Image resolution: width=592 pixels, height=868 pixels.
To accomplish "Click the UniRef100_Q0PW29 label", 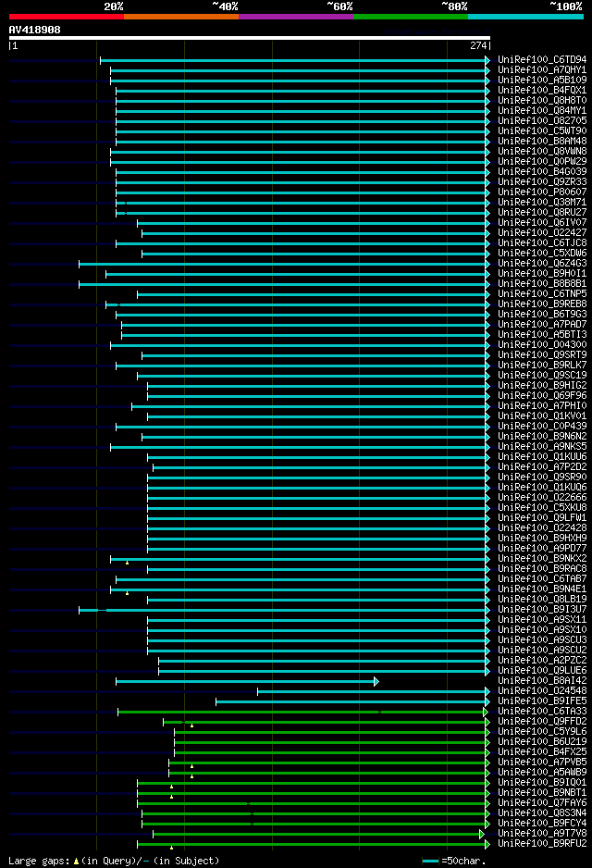I will point(542,162).
